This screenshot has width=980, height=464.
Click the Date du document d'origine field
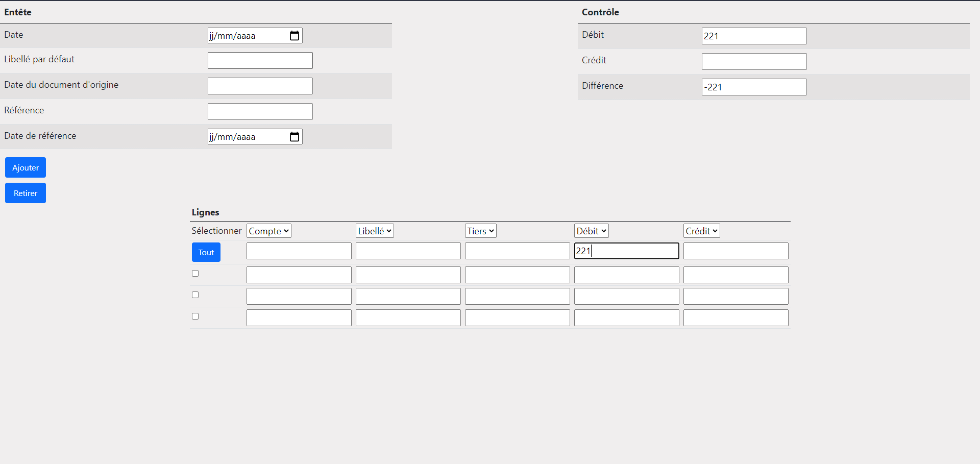click(x=260, y=86)
